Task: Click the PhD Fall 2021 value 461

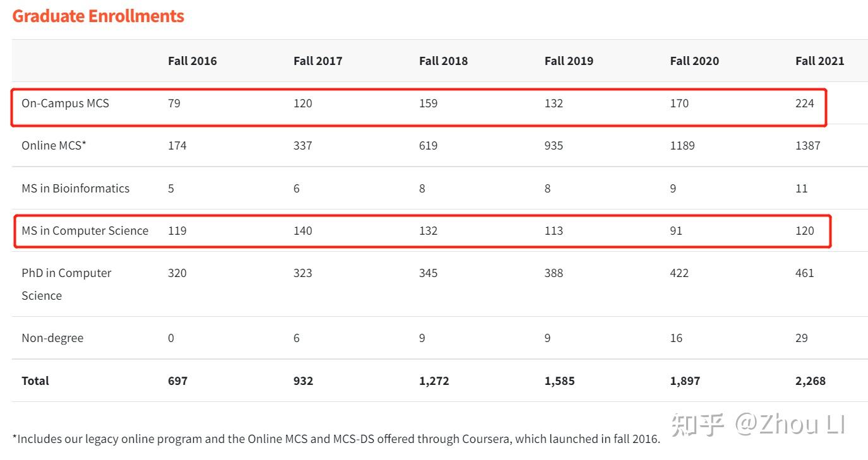Action: [x=804, y=273]
